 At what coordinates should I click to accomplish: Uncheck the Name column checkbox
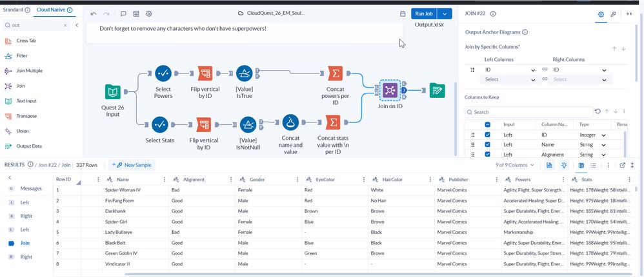tap(487, 145)
